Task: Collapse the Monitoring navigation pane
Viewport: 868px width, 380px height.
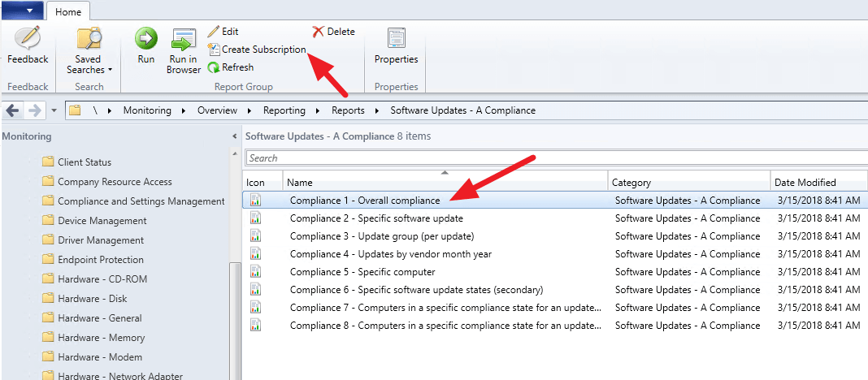Action: [235, 136]
